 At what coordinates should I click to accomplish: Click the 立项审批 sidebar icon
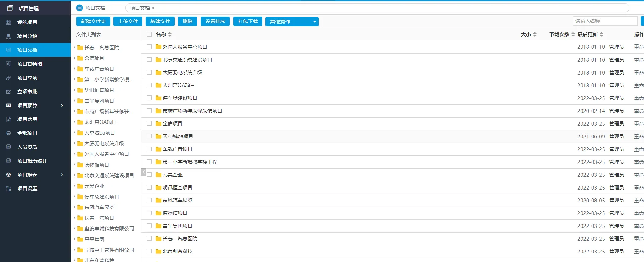point(9,92)
